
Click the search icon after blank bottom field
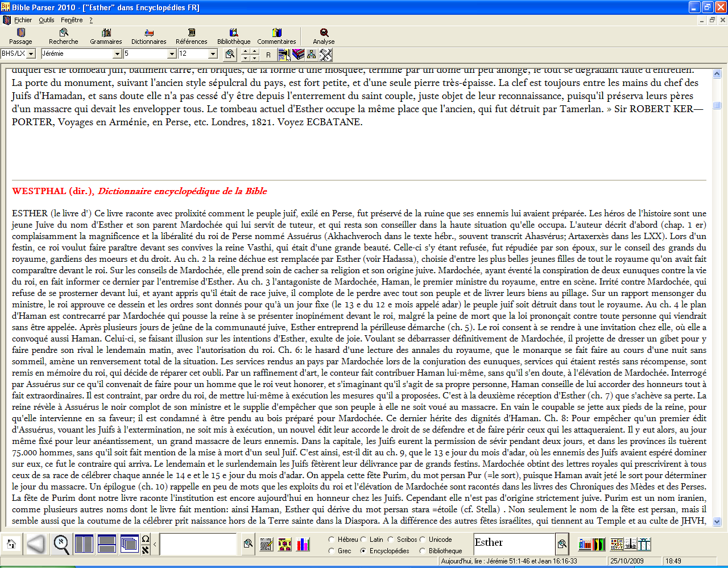pyautogui.click(x=248, y=544)
